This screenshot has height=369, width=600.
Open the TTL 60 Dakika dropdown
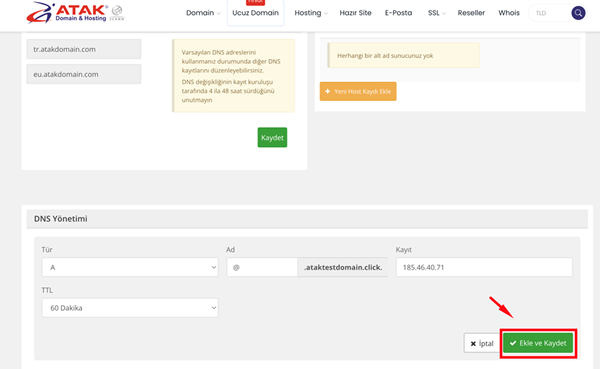click(130, 308)
